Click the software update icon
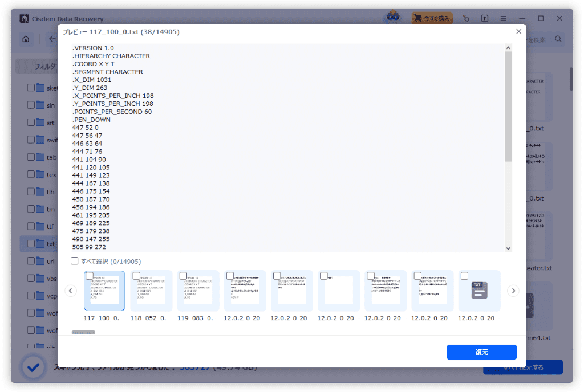The image size is (584, 392). click(484, 18)
